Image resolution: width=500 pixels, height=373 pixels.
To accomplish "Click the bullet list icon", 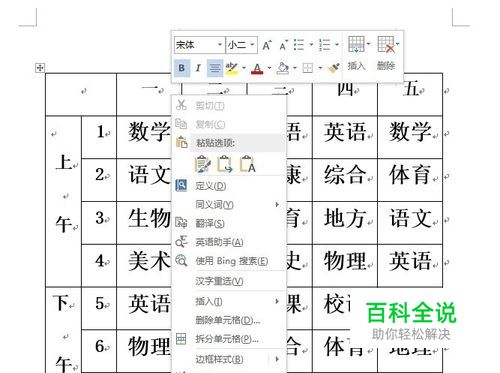I will (x=299, y=45).
